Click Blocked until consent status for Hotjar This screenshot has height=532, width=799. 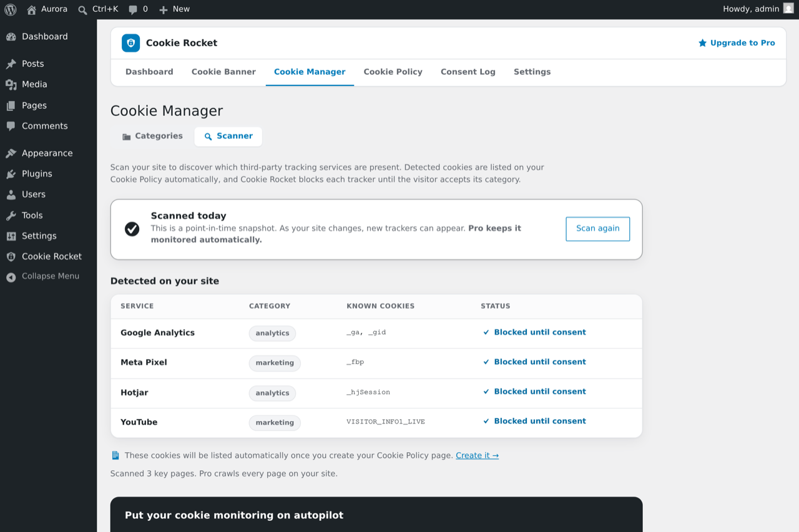534,392
